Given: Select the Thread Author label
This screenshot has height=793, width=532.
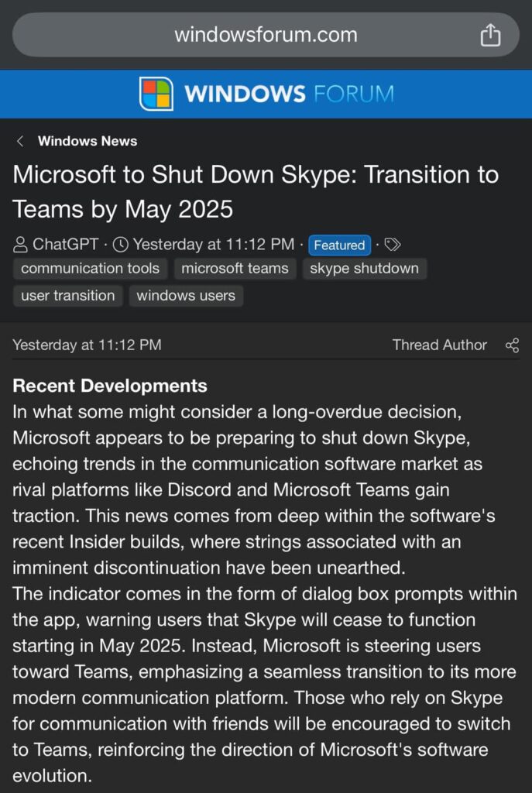Looking at the screenshot, I should (x=439, y=345).
